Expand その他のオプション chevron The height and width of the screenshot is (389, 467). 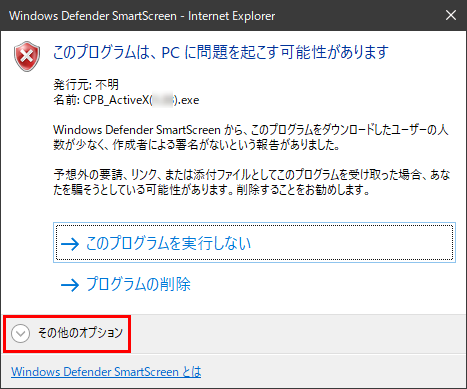[x=20, y=333]
